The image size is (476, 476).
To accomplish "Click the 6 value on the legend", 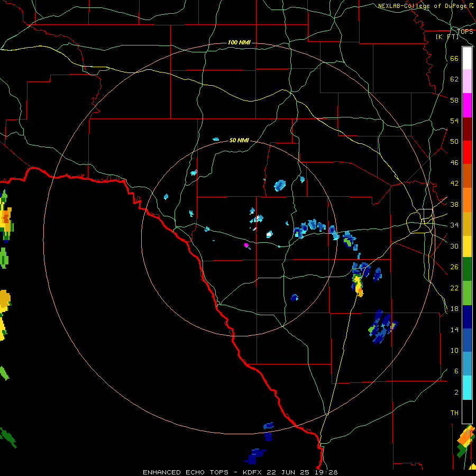I will pos(456,371).
